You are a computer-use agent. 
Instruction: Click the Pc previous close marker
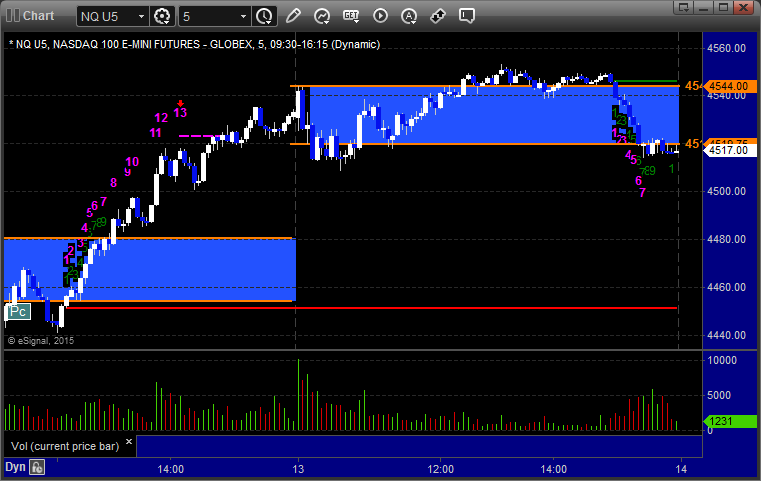[18, 311]
